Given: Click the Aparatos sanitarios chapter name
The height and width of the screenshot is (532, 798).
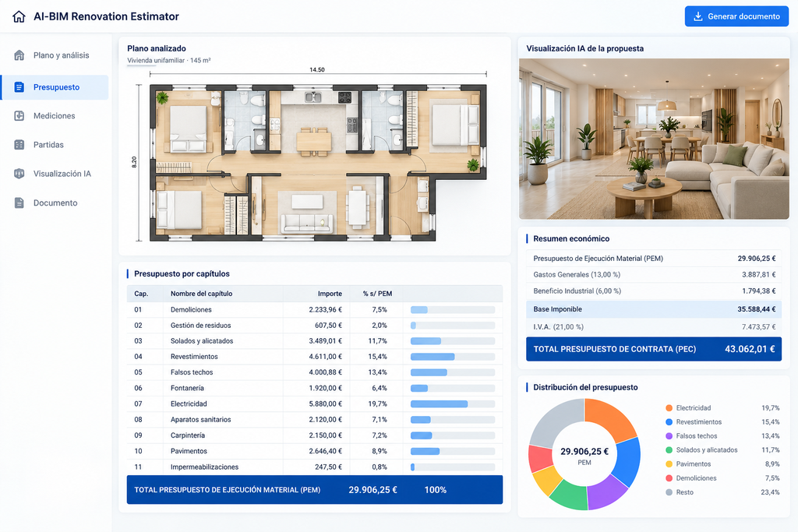Looking at the screenshot, I should [200, 420].
